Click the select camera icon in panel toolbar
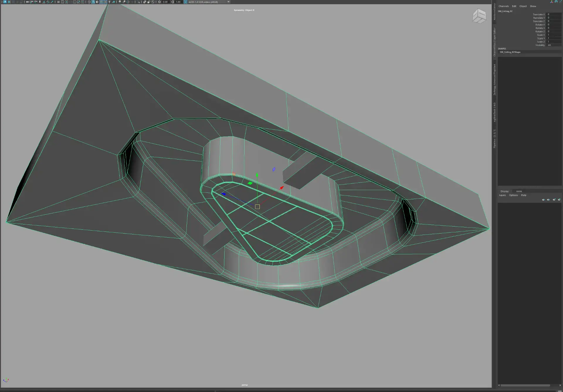 click(27, 2)
